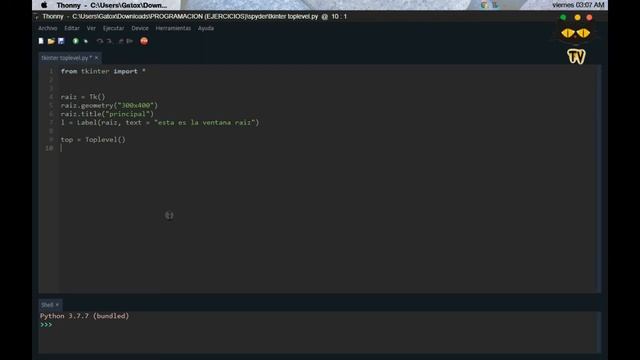The height and width of the screenshot is (360, 640).
Task: Open the Ver menu
Action: coord(91,28)
